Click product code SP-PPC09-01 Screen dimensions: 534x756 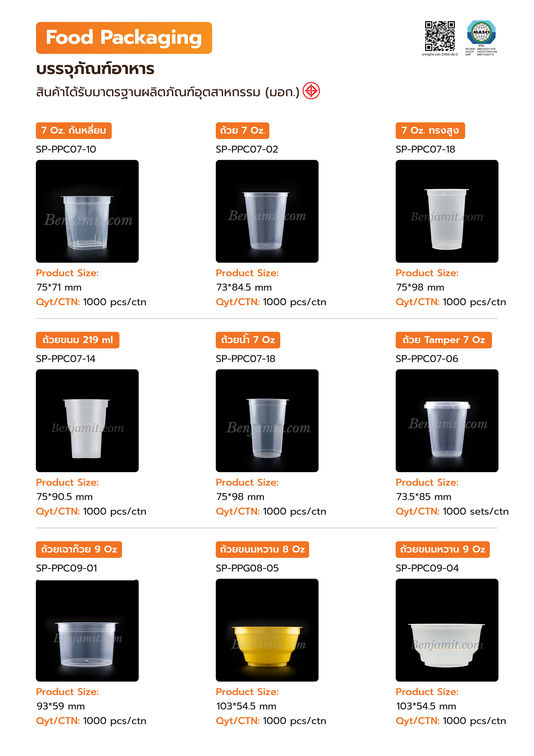point(67,568)
